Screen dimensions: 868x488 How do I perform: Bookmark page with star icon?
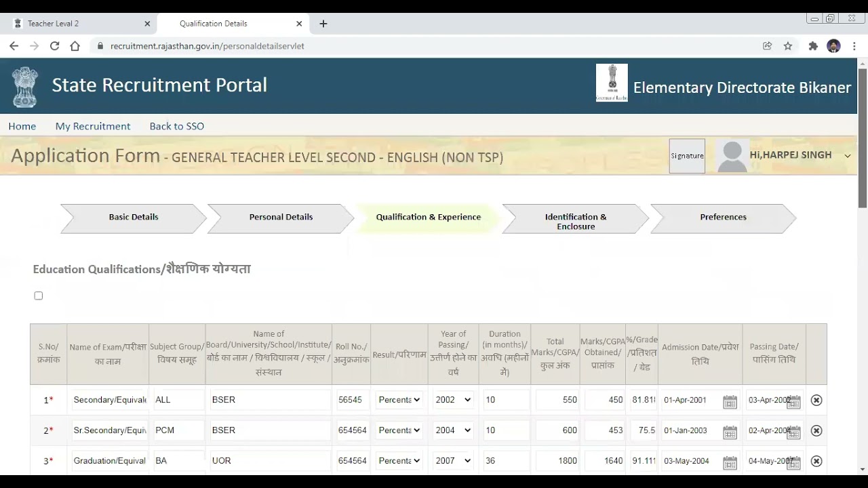(x=788, y=46)
